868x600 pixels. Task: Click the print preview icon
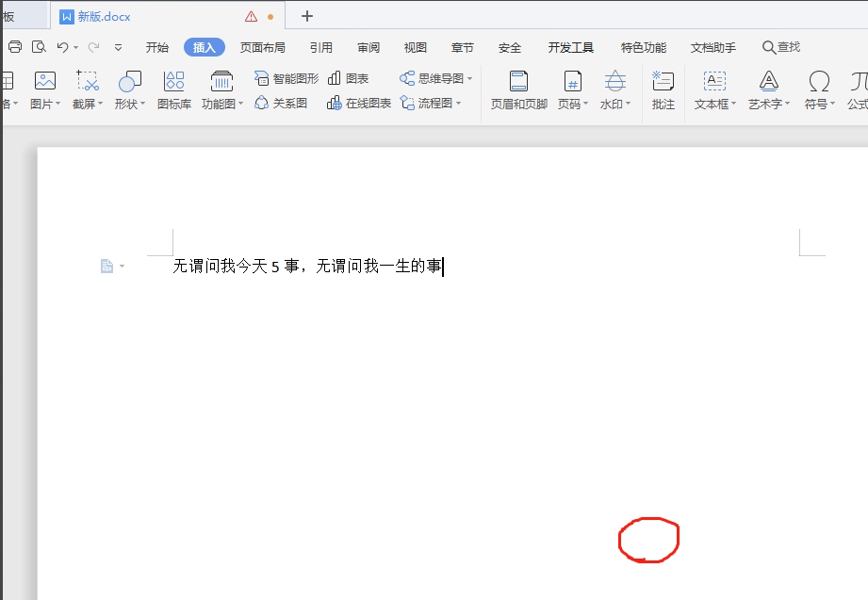38,47
